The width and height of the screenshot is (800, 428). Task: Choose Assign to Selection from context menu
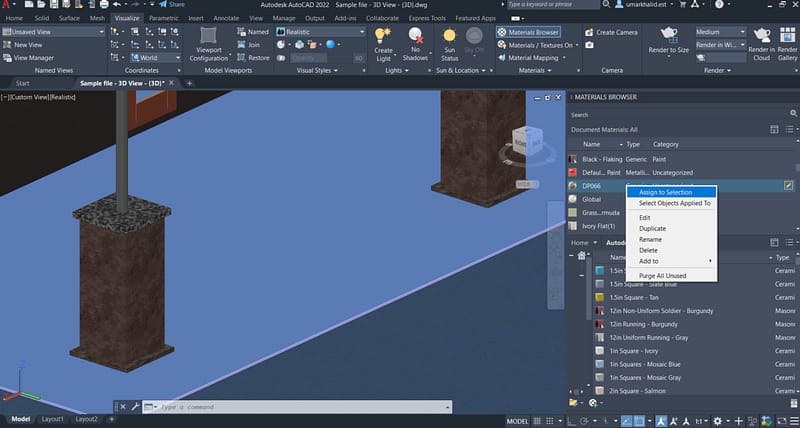pos(666,191)
